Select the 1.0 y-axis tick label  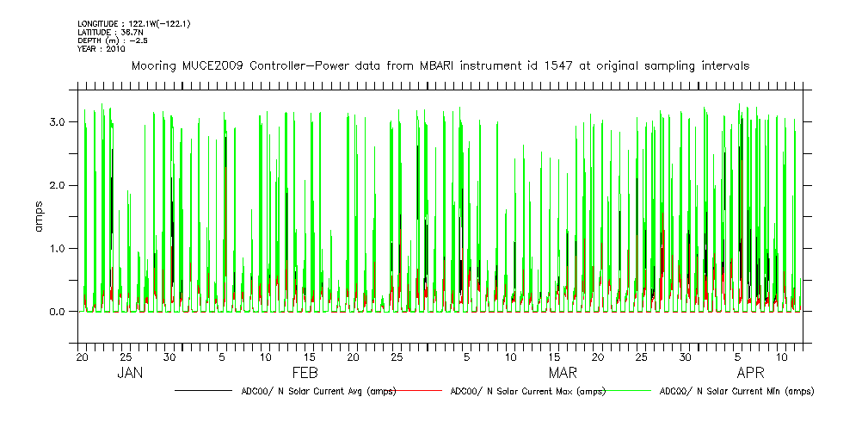click(58, 249)
